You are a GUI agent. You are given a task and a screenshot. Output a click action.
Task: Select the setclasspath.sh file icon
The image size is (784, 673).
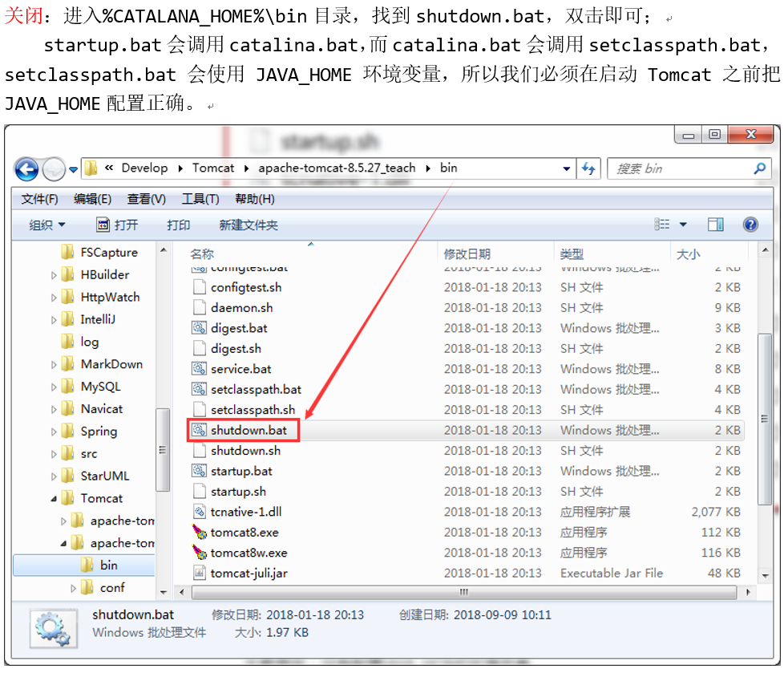(200, 410)
